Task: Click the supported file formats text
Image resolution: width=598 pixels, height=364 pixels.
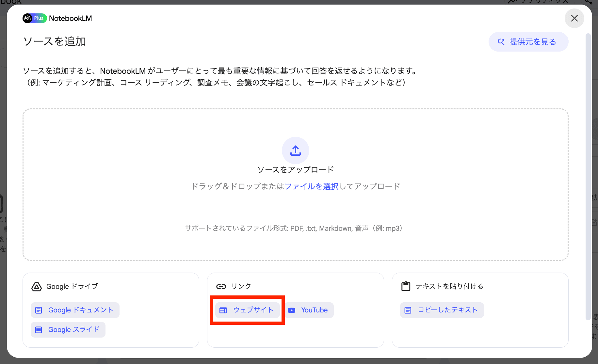Action: [293, 229]
